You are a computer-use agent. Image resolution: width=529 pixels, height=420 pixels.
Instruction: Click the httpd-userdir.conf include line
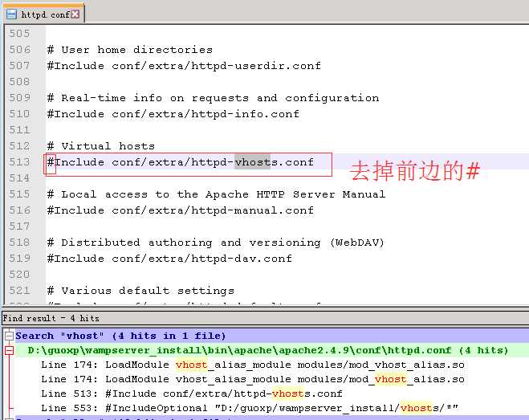coord(184,66)
